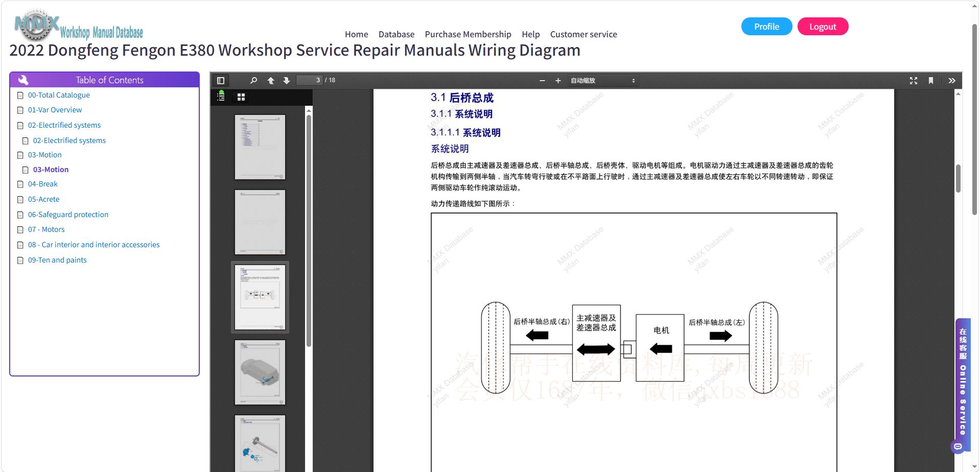Click the blue Profile button
Screen dimensions: 980x472
(766, 27)
